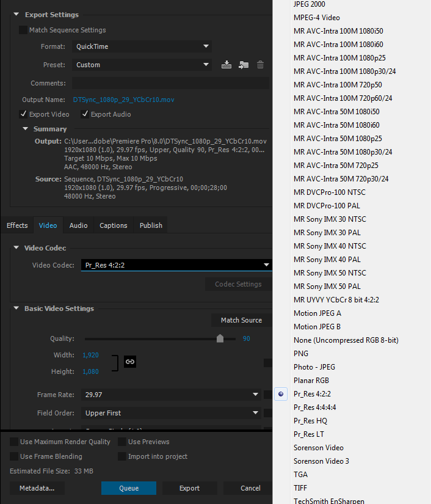Select MR DVCPro-100 NTSC codec

pos(330,192)
